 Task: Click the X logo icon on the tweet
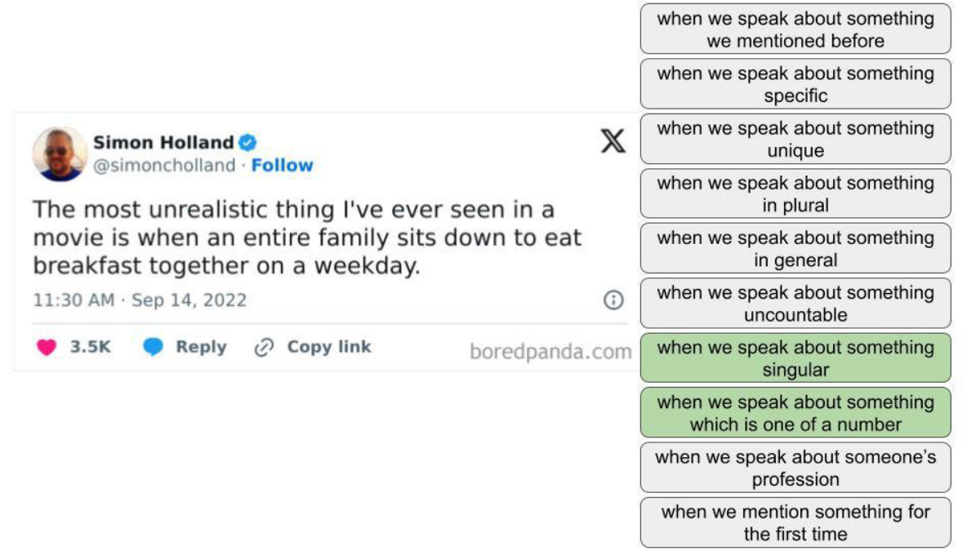(613, 142)
